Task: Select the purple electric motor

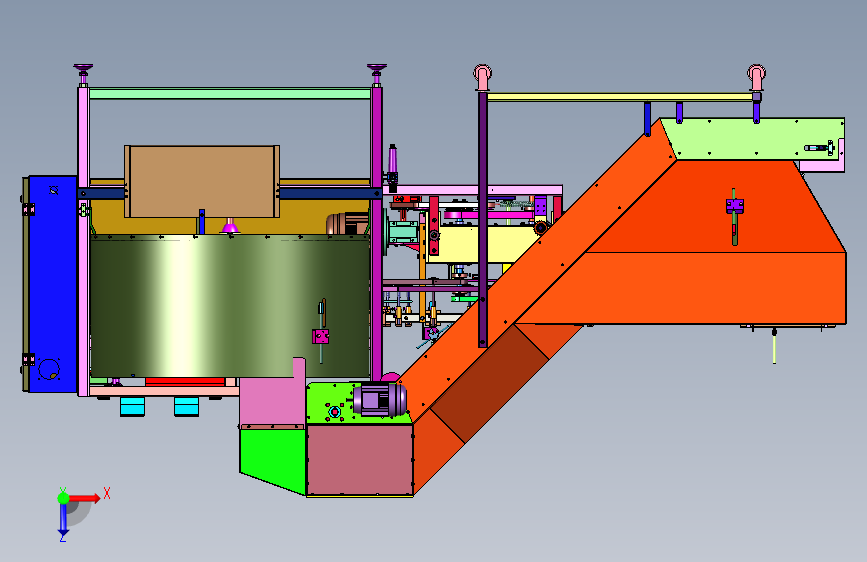Action: (x=380, y=399)
